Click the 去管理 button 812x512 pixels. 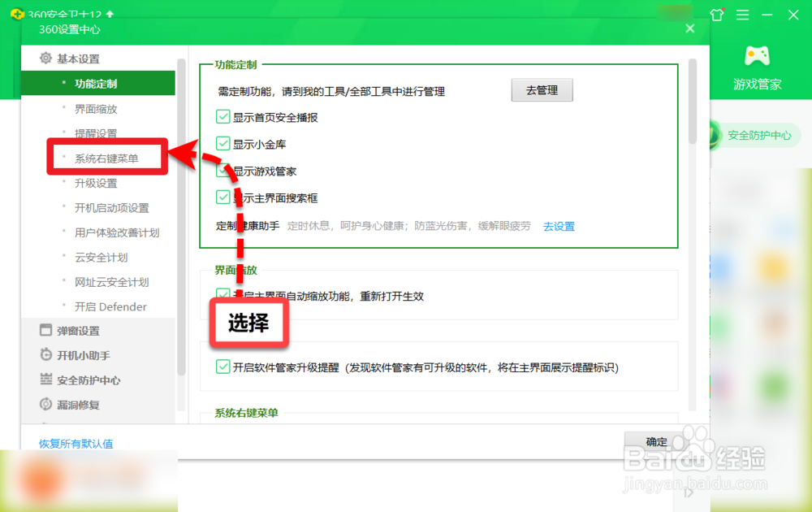pyautogui.click(x=542, y=90)
